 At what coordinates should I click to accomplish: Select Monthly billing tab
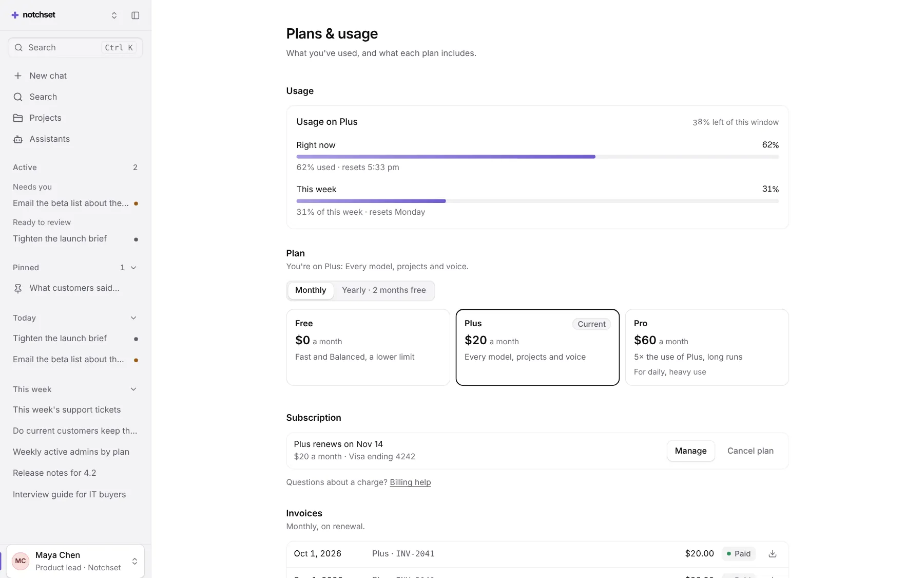[x=311, y=290]
